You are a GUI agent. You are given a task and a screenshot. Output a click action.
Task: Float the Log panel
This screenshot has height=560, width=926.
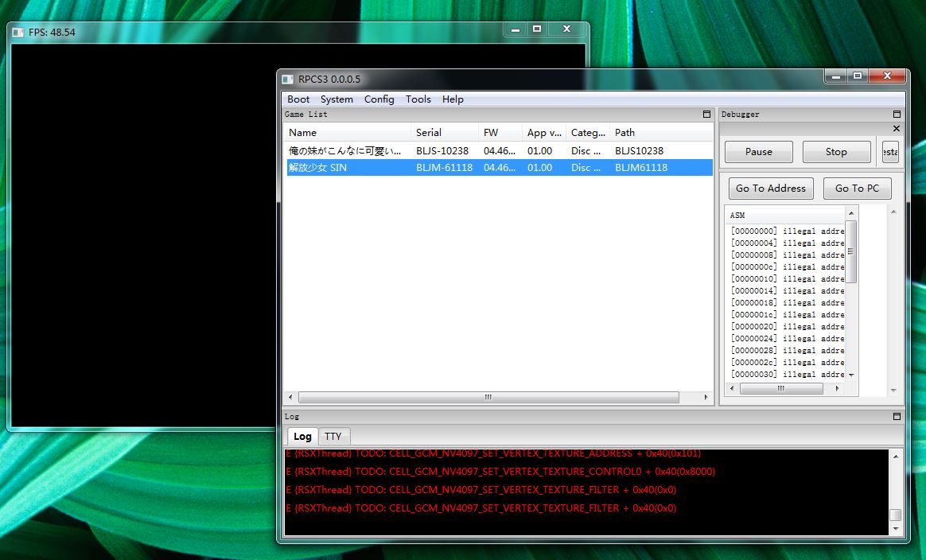tap(897, 416)
